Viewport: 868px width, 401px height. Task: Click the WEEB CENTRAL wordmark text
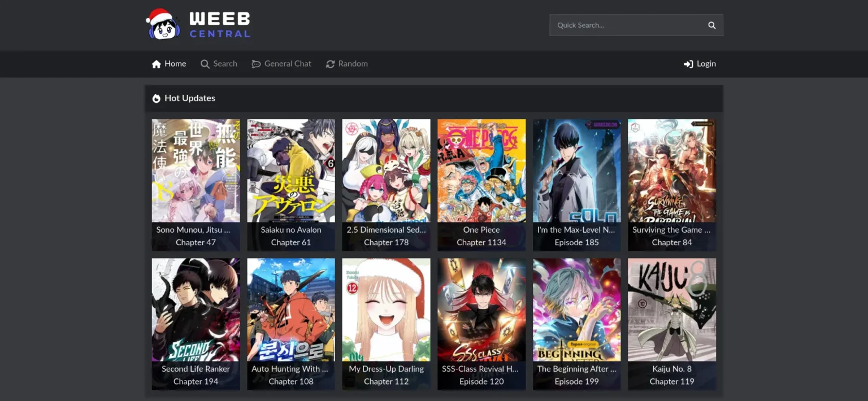point(220,25)
